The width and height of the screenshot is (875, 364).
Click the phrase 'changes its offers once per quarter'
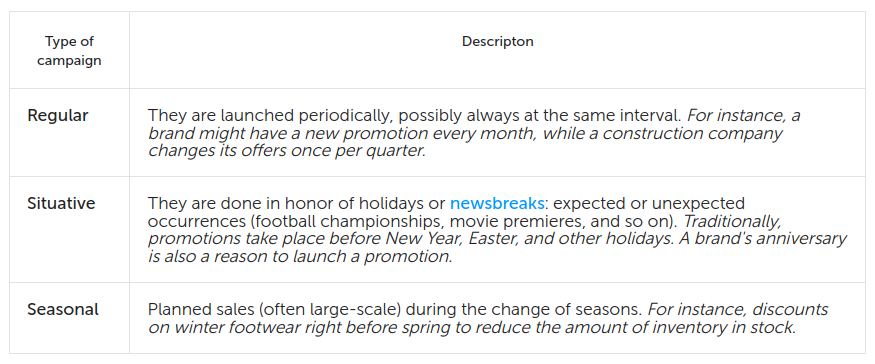click(x=285, y=151)
